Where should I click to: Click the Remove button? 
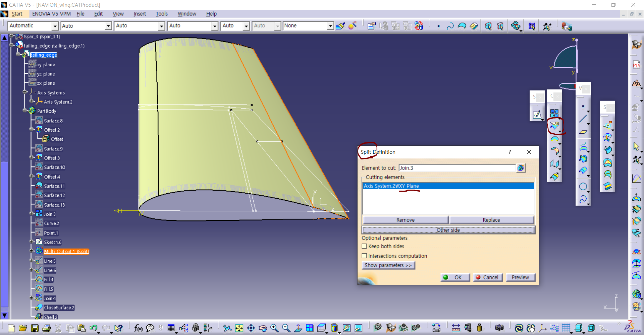click(406, 220)
